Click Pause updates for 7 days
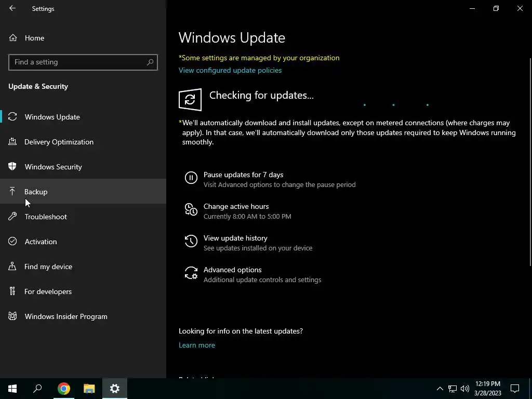 pos(243,175)
